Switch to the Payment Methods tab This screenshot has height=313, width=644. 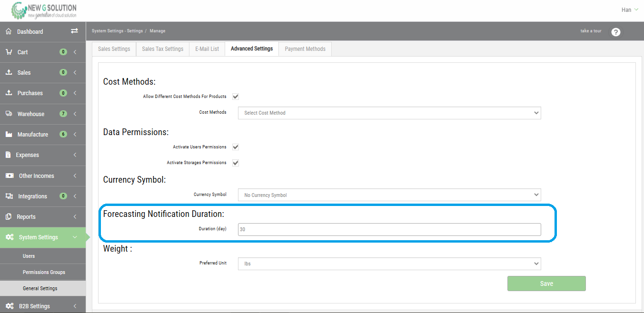[305, 49]
